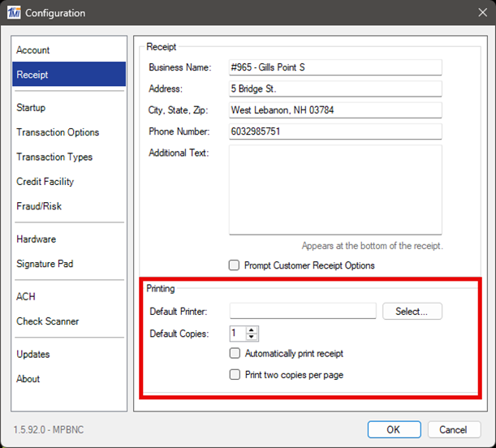
Task: Switch to the Check Scanner page
Action: 48,321
